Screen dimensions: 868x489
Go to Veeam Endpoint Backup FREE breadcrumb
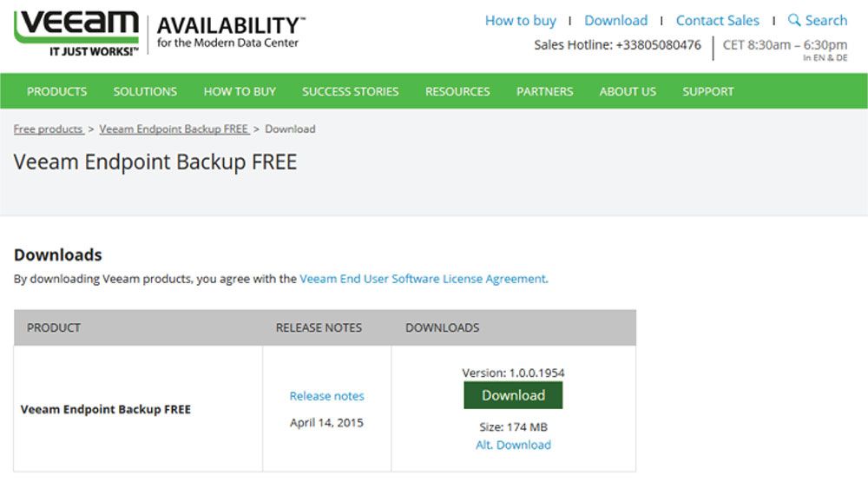pyautogui.click(x=174, y=129)
